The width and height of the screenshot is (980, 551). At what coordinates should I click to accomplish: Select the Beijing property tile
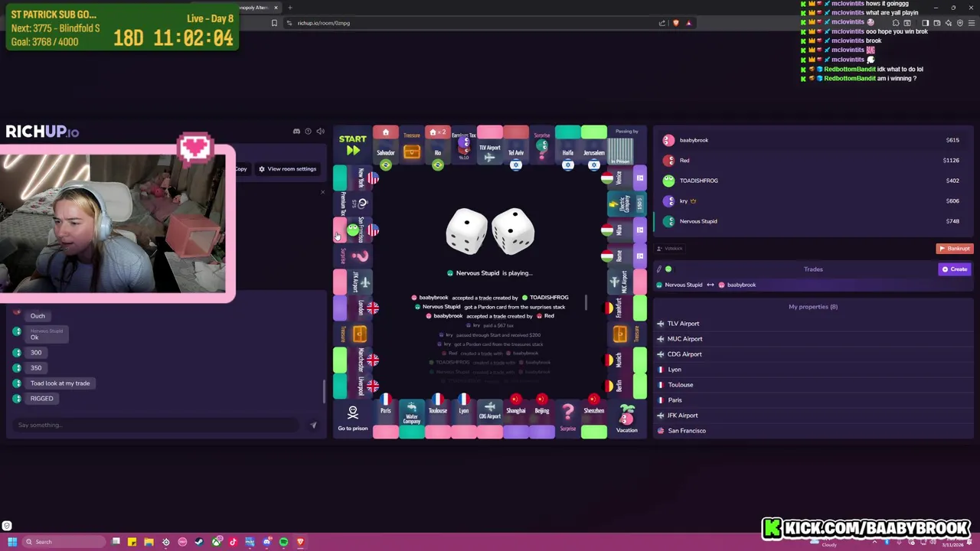pos(542,419)
